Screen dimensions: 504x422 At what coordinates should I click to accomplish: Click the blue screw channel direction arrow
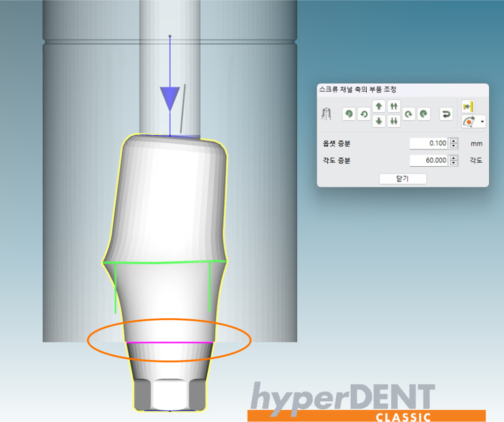(170, 98)
